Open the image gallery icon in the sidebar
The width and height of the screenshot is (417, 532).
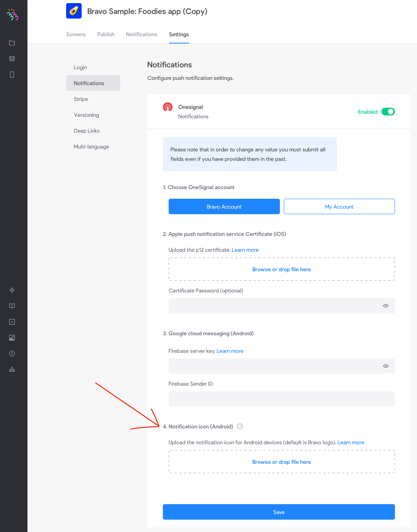tap(12, 338)
